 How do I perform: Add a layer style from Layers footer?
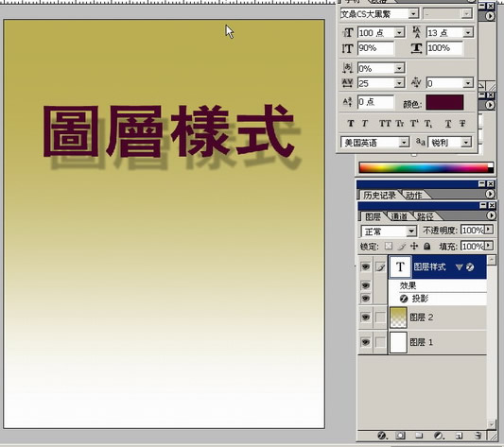[381, 436]
